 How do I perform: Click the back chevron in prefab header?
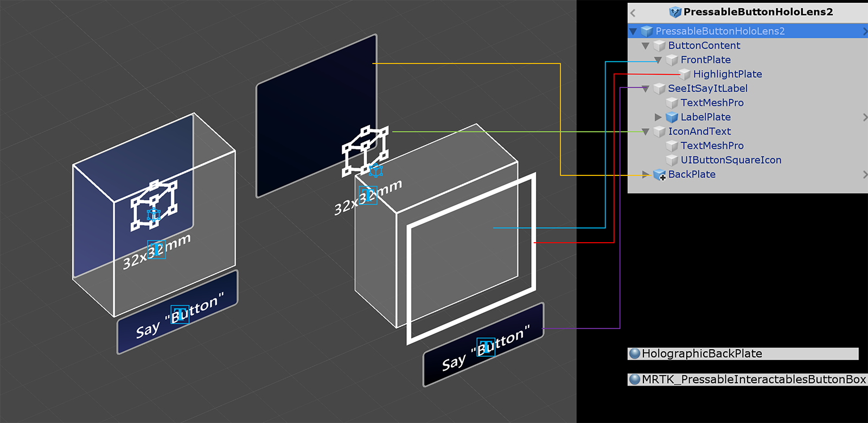click(x=633, y=12)
